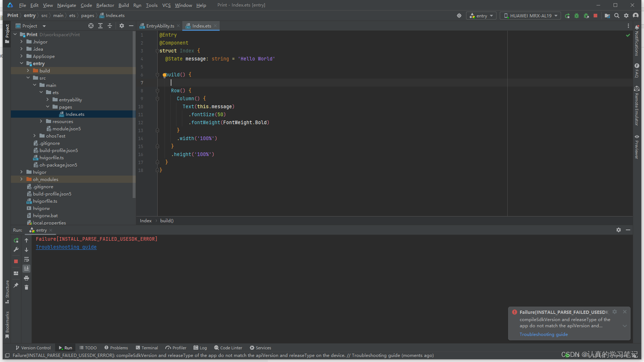The height and width of the screenshot is (362, 644).
Task: Pin the Run tool window tab
Action: coord(16,286)
